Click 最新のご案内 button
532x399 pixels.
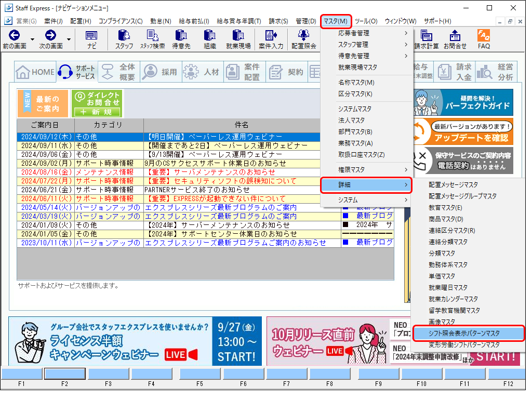click(x=43, y=103)
